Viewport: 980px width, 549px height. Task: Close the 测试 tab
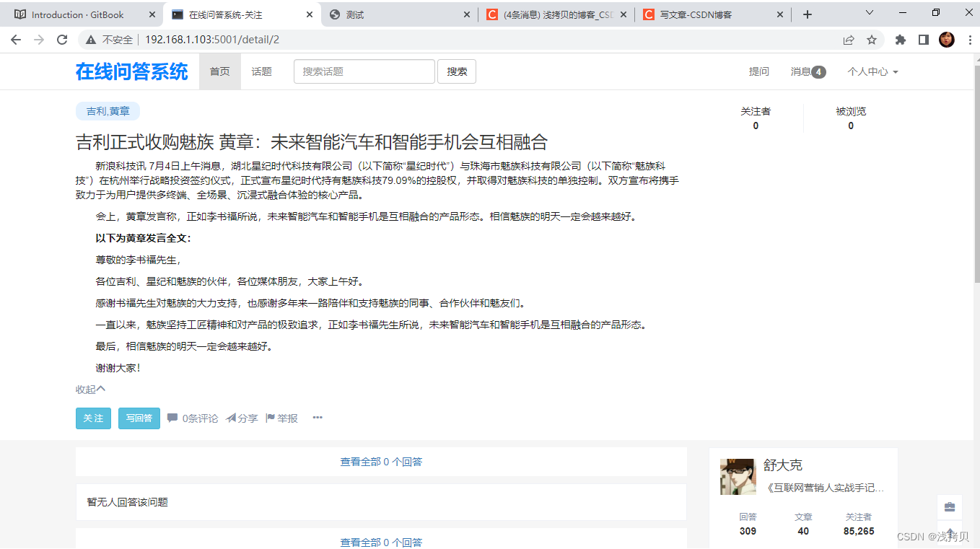[466, 14]
